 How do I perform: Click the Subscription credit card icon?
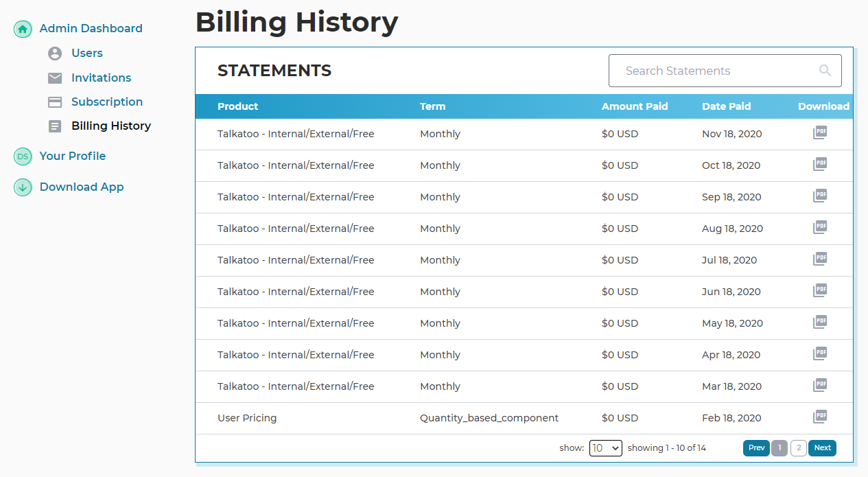[x=55, y=102]
